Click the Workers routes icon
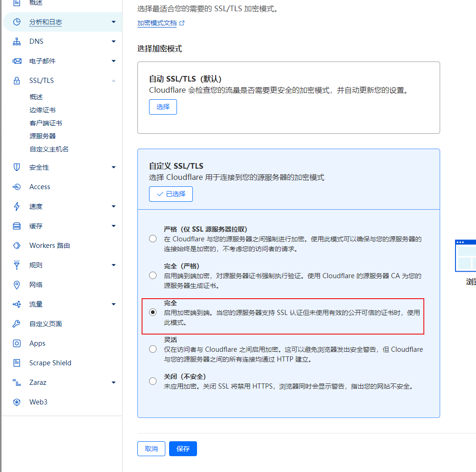The width and height of the screenshot is (476, 472). (17, 246)
